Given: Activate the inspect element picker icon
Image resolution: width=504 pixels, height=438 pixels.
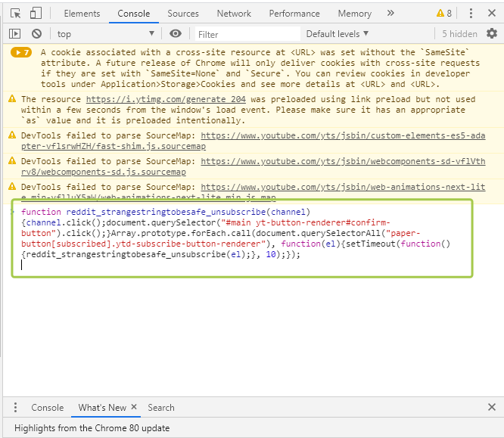Looking at the screenshot, I should [15, 14].
